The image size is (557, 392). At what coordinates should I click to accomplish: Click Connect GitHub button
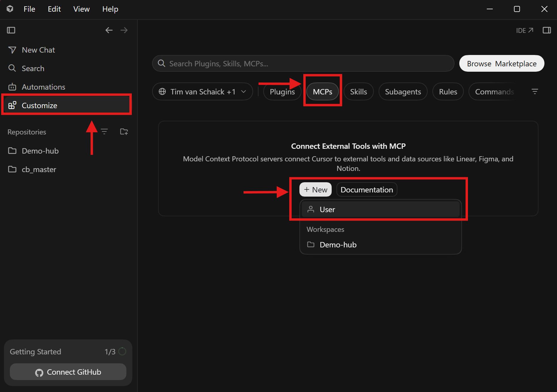68,372
